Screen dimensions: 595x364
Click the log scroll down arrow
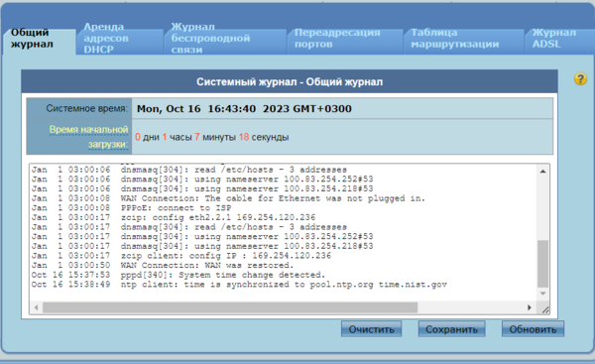(x=543, y=294)
